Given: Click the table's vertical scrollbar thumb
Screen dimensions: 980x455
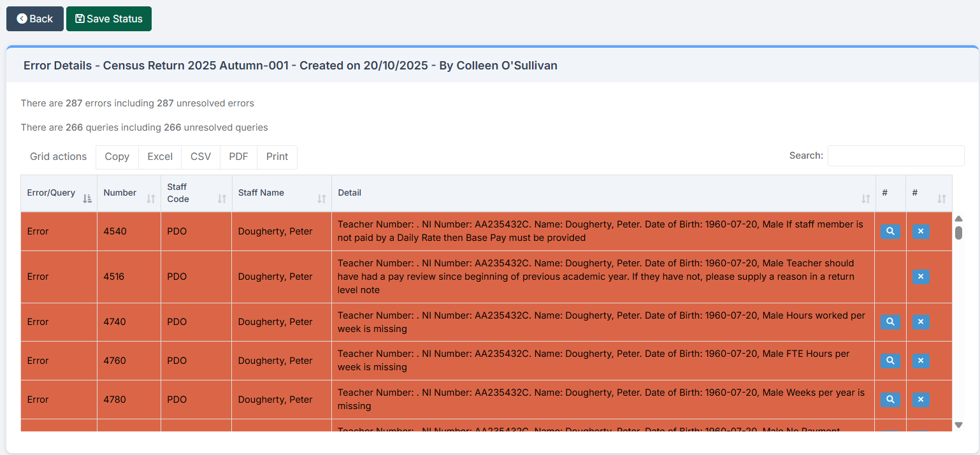Looking at the screenshot, I should 958,233.
